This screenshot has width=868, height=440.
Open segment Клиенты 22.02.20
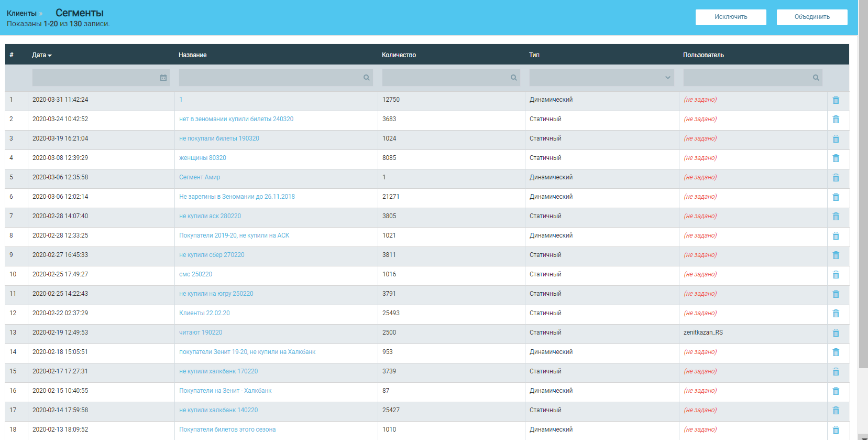click(204, 313)
